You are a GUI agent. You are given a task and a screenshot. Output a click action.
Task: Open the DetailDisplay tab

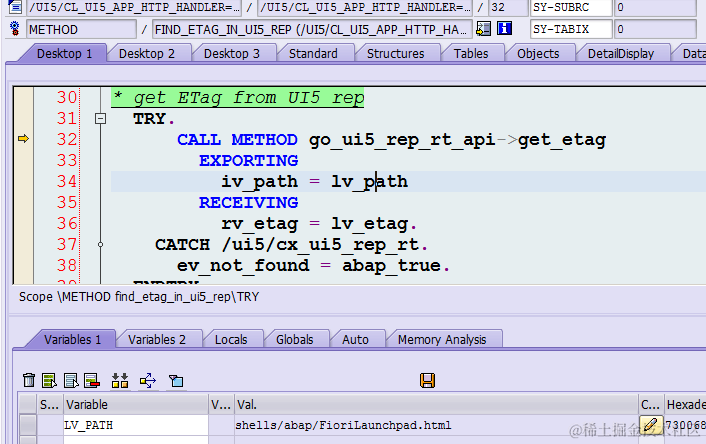(x=621, y=54)
